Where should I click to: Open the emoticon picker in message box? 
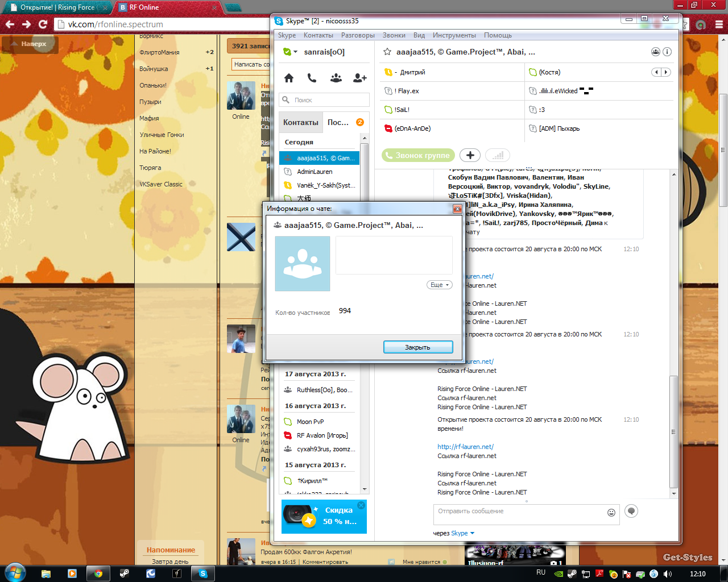611,513
